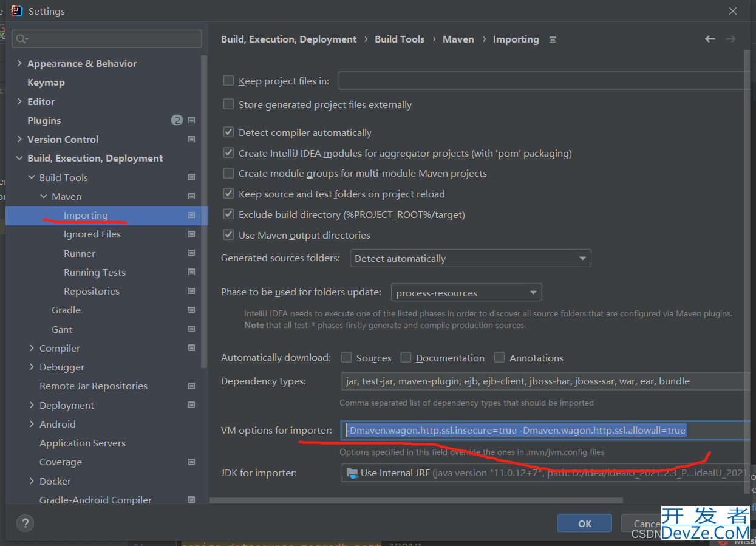Click the project-scope icon on the Remote Jar Repositories row
This screenshot has height=546, width=756.
coord(192,386)
